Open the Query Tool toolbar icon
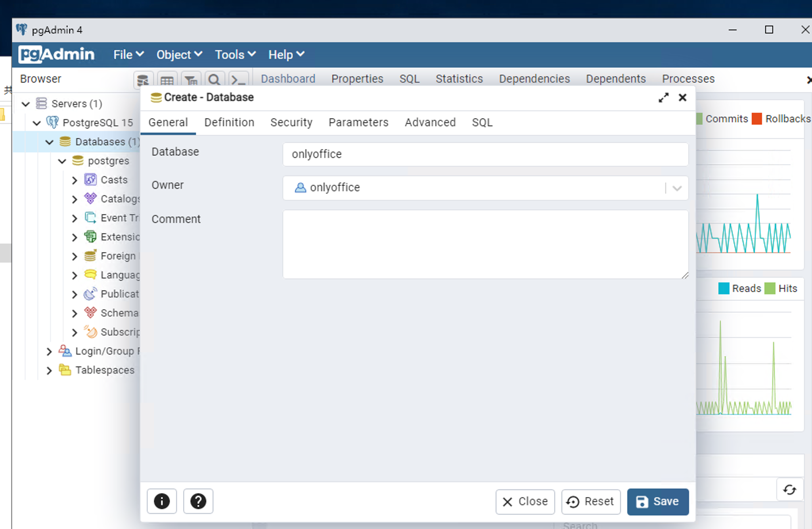The height and width of the screenshot is (529, 812). point(143,80)
